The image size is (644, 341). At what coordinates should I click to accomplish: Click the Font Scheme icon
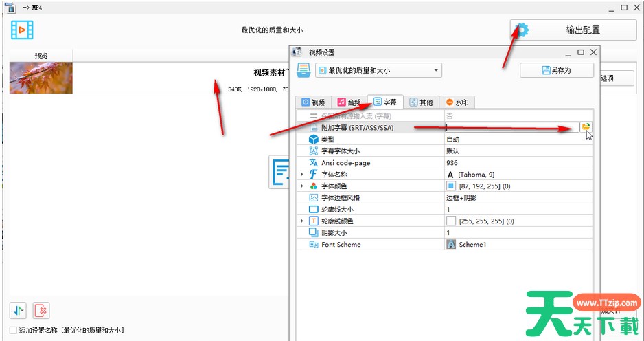pos(314,244)
